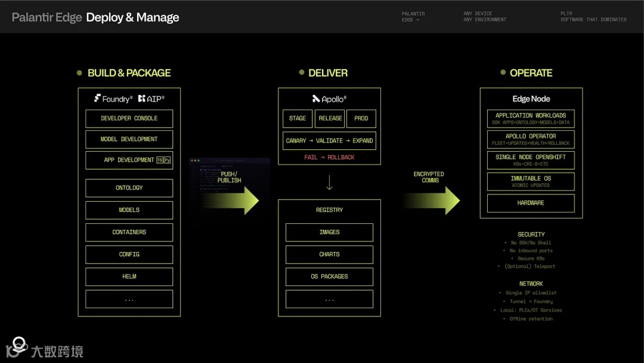Select the Charts box in Registry
The image size is (644, 363).
(x=329, y=254)
